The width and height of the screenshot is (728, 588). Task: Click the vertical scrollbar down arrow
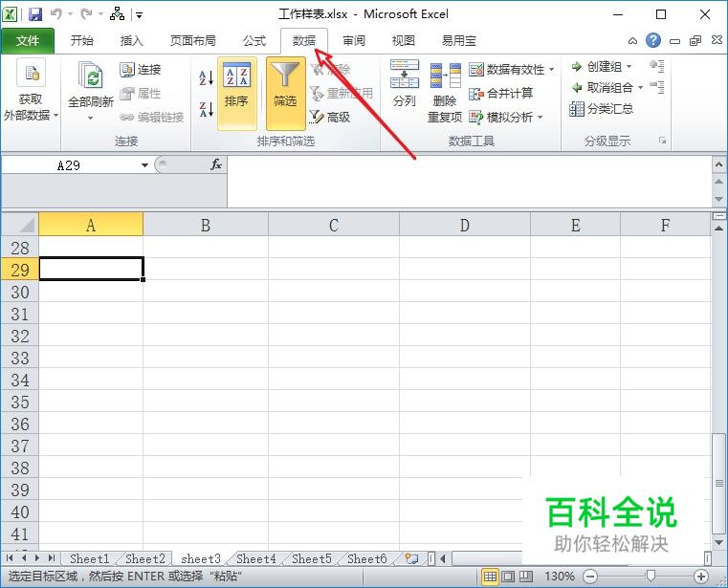point(718,542)
